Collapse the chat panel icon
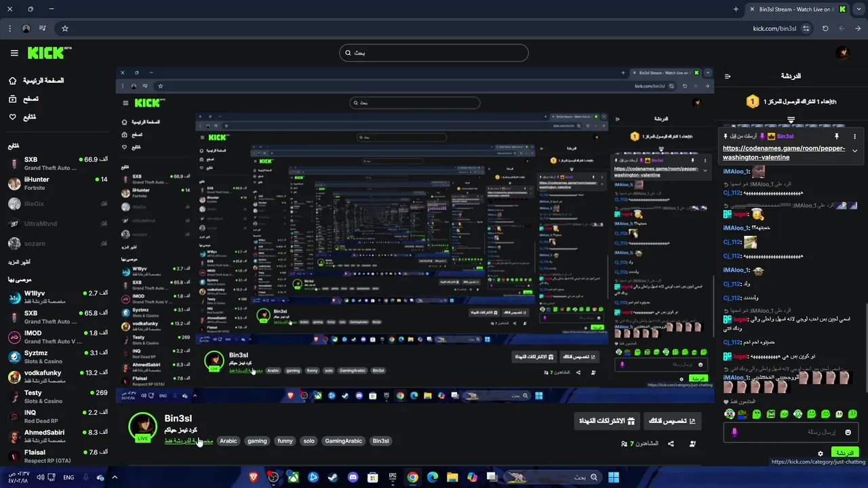Screen dimensions: 868x488 728,76
